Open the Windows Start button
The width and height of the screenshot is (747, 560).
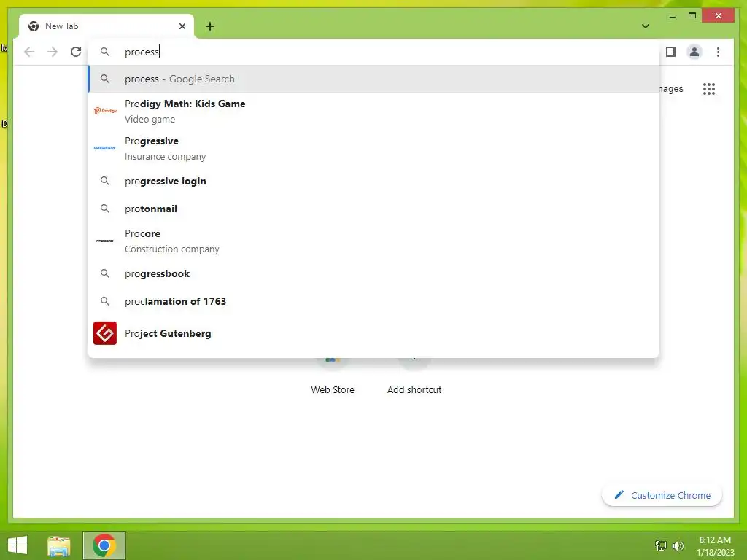click(x=18, y=545)
